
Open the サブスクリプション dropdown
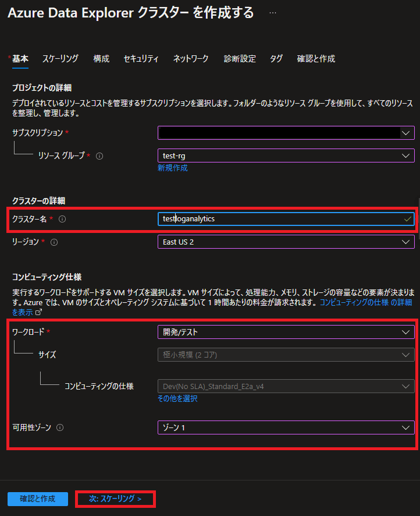coord(286,133)
